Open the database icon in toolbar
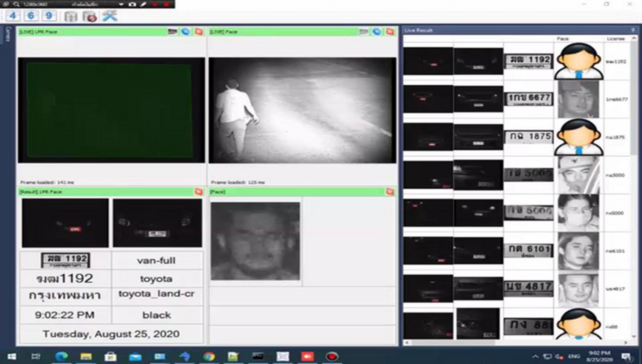This screenshot has width=642, height=364. tap(71, 16)
